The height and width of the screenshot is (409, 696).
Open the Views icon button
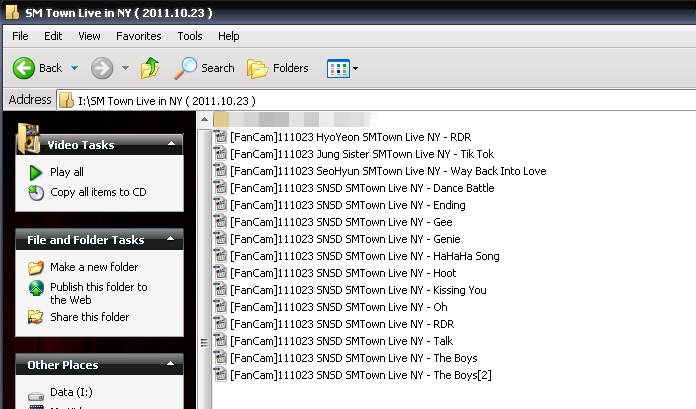point(338,68)
